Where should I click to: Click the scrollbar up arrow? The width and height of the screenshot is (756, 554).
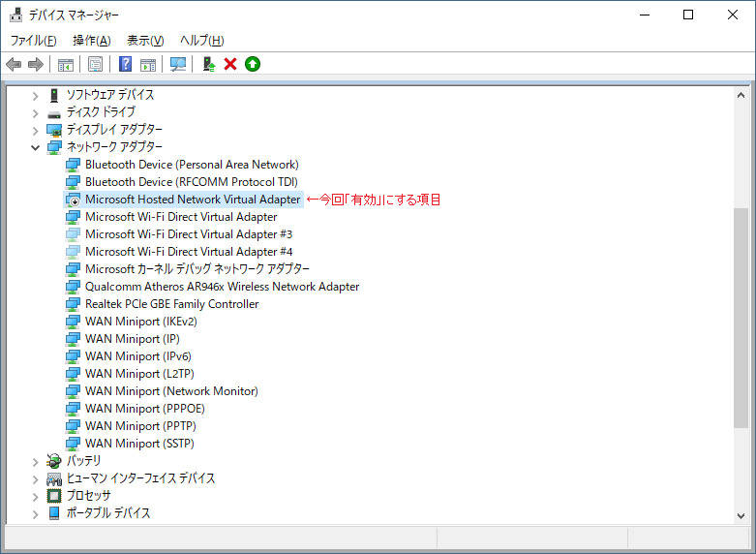click(741, 95)
